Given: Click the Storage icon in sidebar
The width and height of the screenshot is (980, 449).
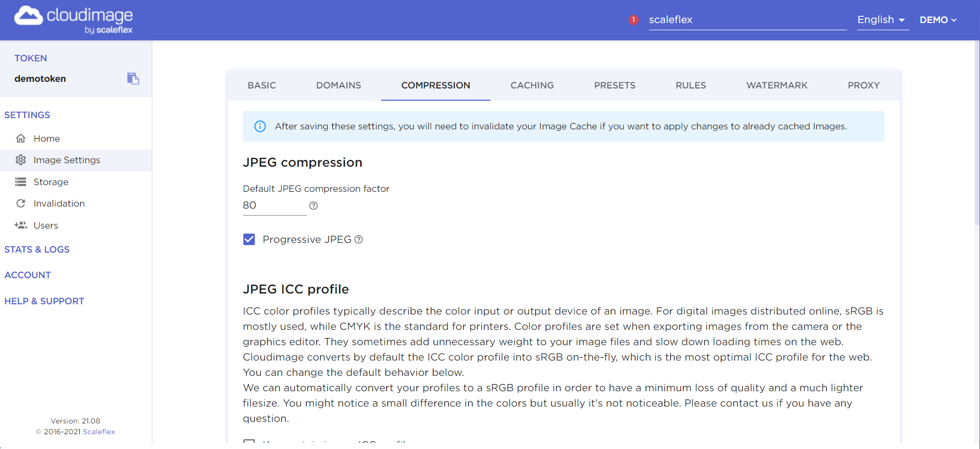Looking at the screenshot, I should 21,182.
